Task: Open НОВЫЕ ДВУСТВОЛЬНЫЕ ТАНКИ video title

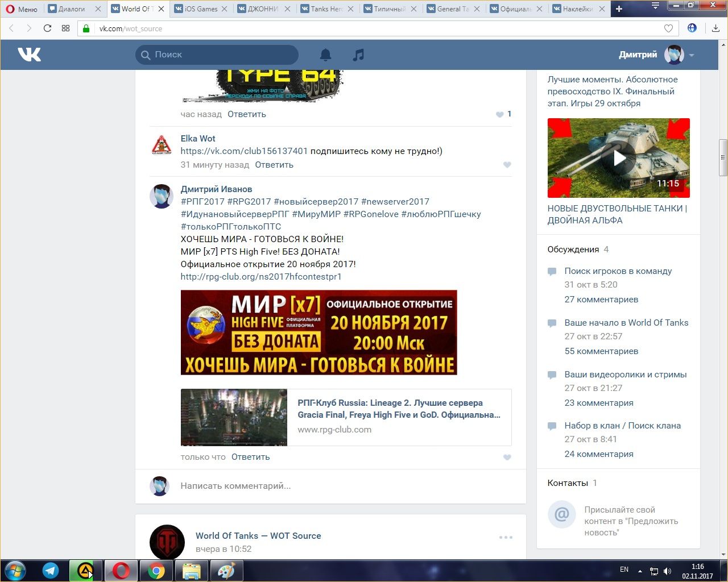Action: pyautogui.click(x=617, y=214)
